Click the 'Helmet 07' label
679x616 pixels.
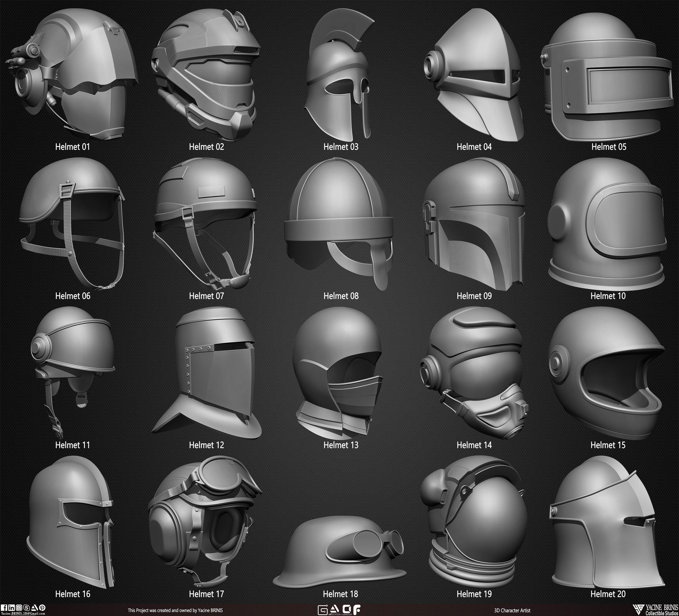tap(206, 296)
